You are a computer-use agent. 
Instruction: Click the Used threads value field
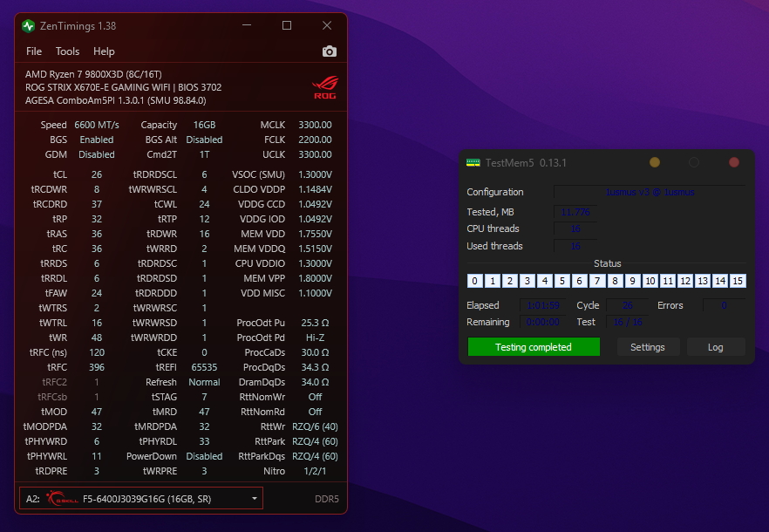tap(575, 246)
